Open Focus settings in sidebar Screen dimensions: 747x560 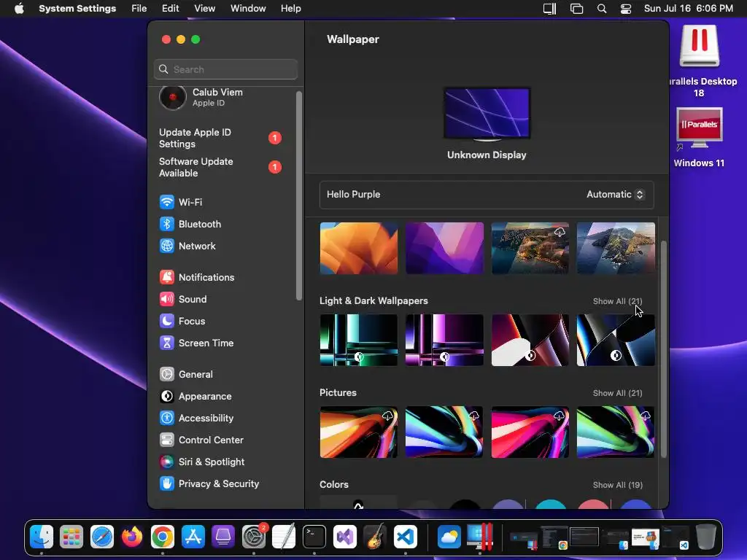click(x=182, y=321)
